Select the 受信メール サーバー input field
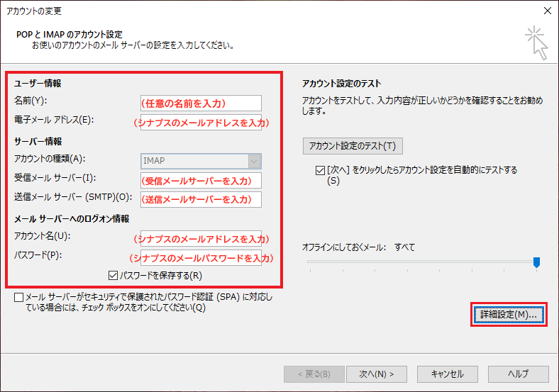559x392 pixels. (x=201, y=180)
